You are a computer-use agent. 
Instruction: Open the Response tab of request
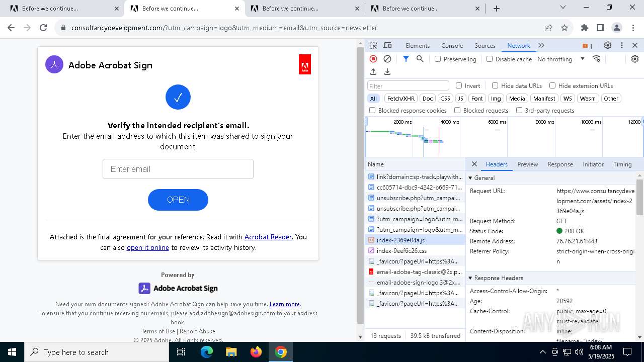(x=560, y=164)
